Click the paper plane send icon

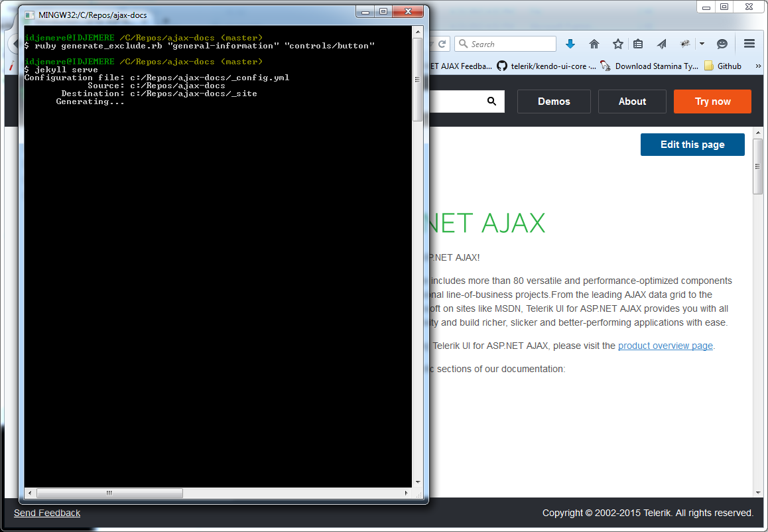point(661,44)
